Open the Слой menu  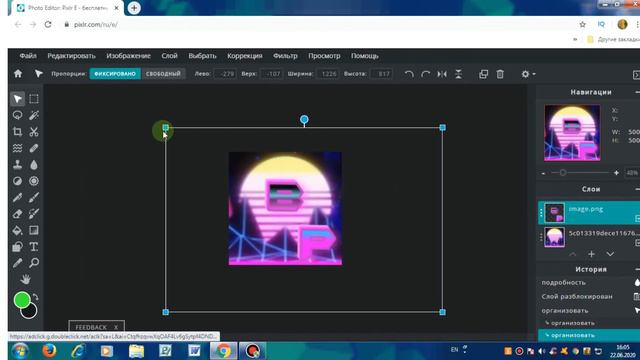coord(169,56)
